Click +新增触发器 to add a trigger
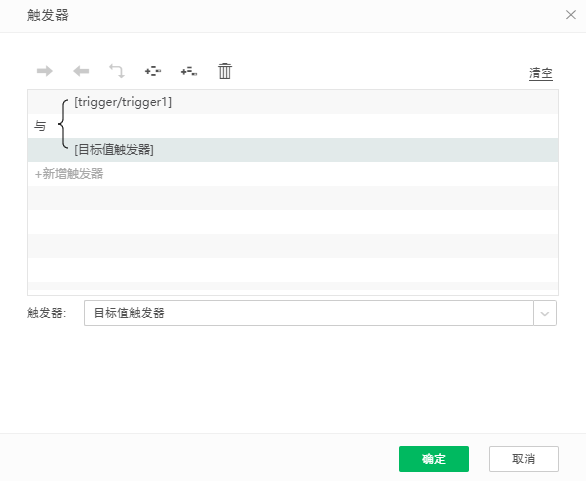 (69, 174)
